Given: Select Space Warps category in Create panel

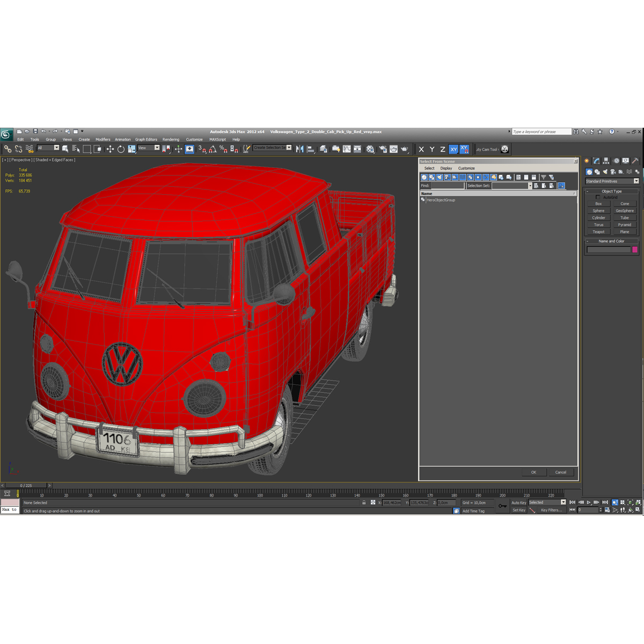Looking at the screenshot, I should 629,172.
